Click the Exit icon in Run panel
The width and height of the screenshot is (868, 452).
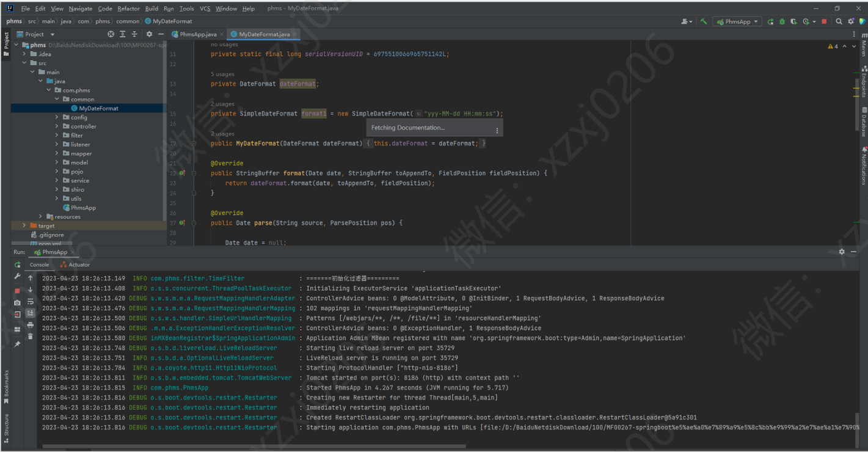pyautogui.click(x=17, y=315)
